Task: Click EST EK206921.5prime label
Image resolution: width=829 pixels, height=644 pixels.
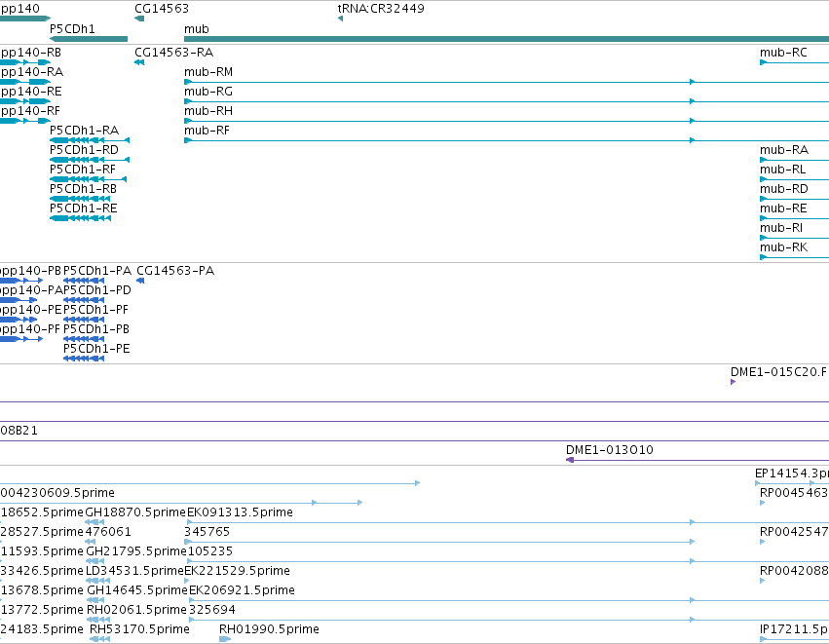Action: tap(243, 590)
